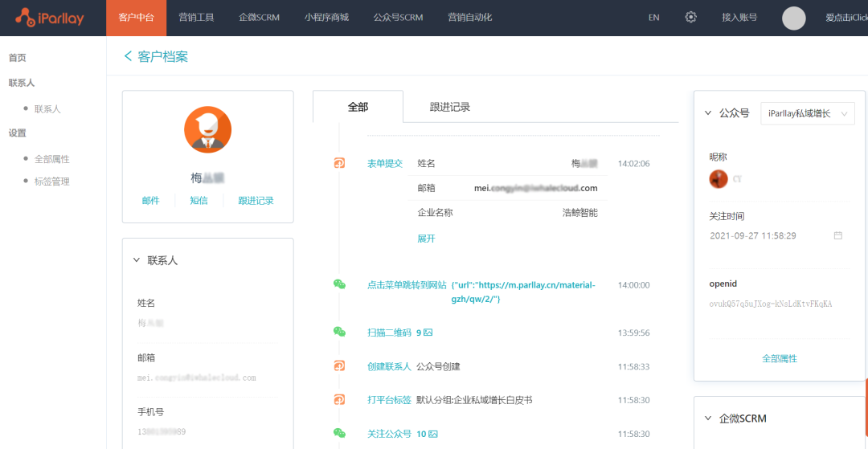Viewport: 868px width, 449px height.
Task: Select 标签管理 in the sidebar
Action: pos(51,182)
